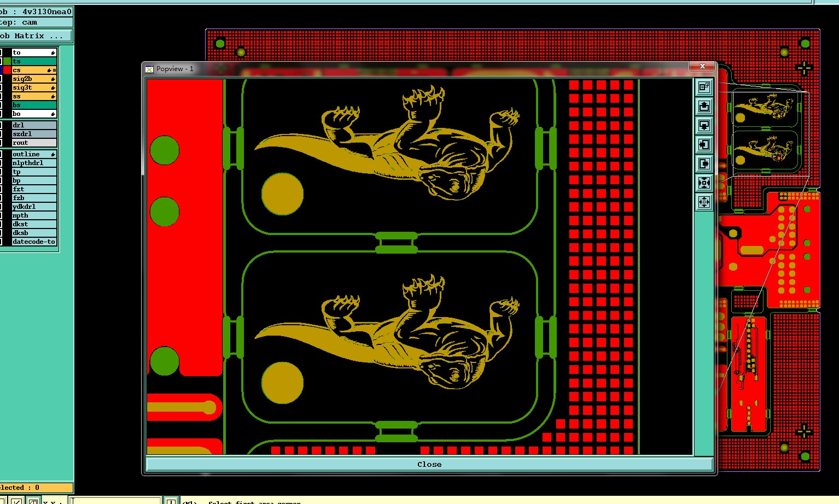Close the Popview window with the X
The width and height of the screenshot is (839, 504).
[702, 66]
